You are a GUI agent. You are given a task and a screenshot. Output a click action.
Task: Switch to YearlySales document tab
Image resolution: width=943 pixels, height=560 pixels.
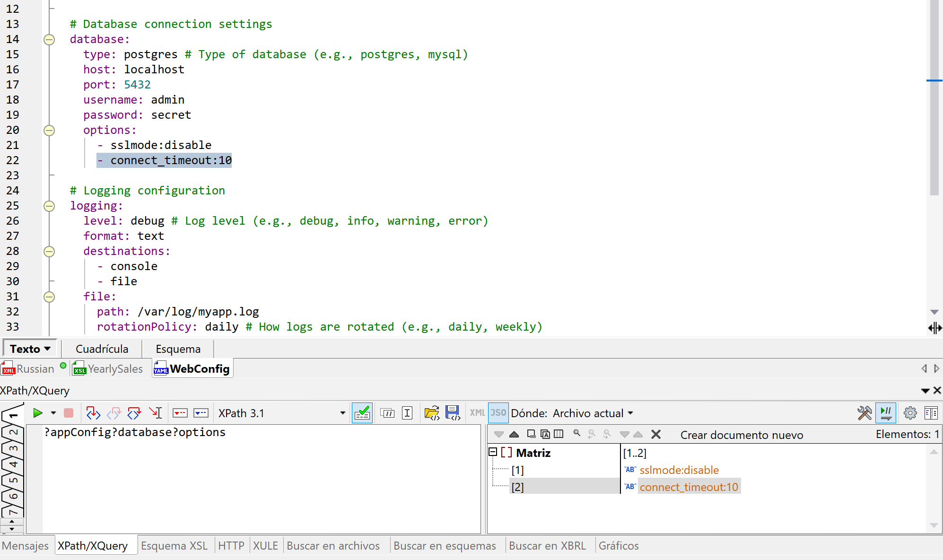[115, 369]
